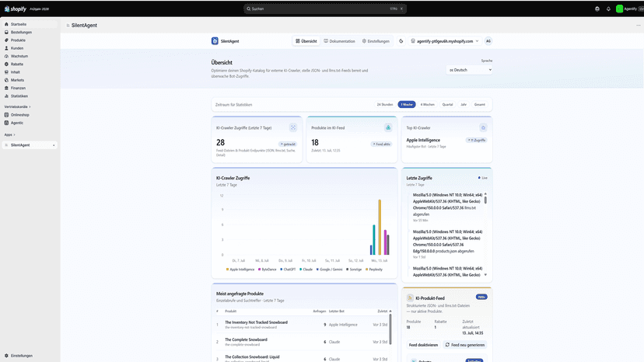Click the SilentAgent app logo
Image resolution: width=644 pixels, height=362 pixels.
point(215,41)
